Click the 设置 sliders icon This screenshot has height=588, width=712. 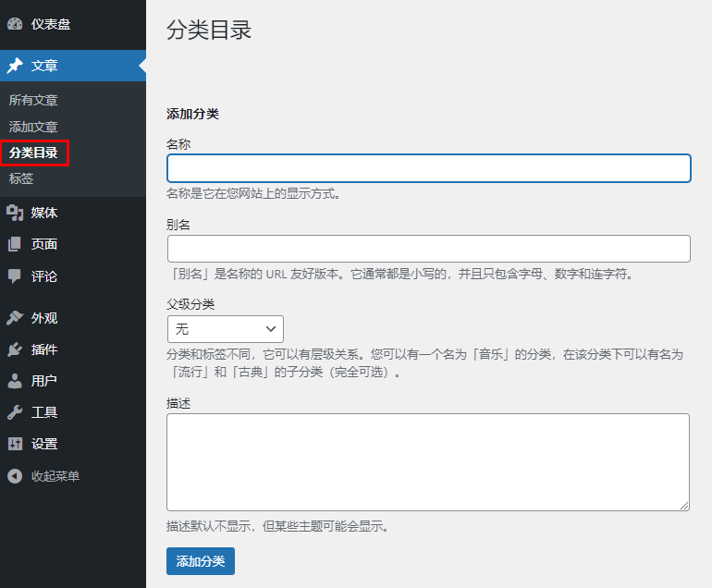coord(15,444)
